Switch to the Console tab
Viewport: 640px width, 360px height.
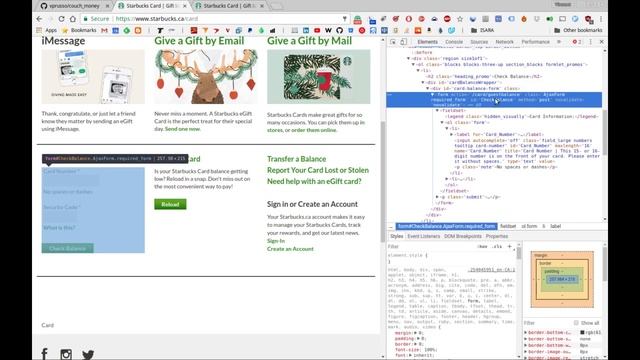454,42
